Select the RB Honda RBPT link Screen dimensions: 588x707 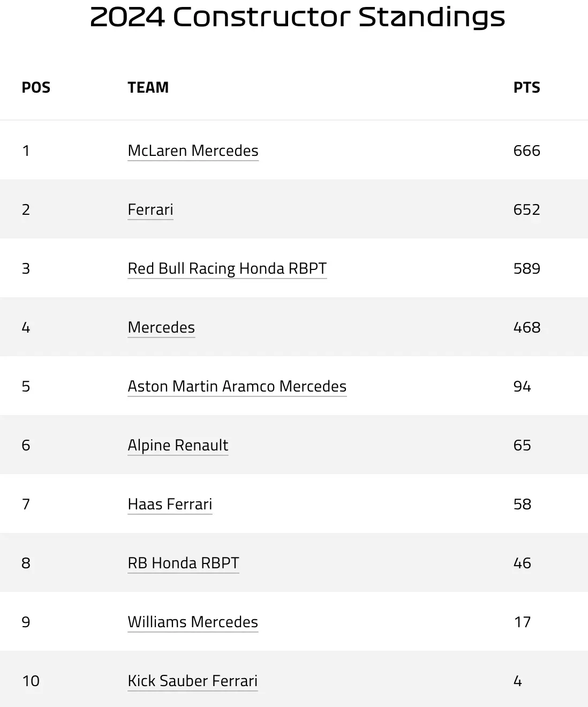(x=183, y=563)
